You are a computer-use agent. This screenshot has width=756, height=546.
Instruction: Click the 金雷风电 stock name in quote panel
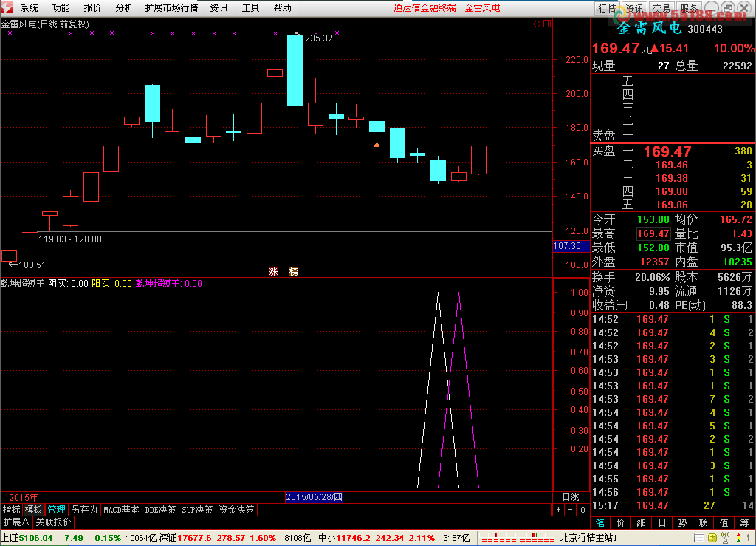649,28
